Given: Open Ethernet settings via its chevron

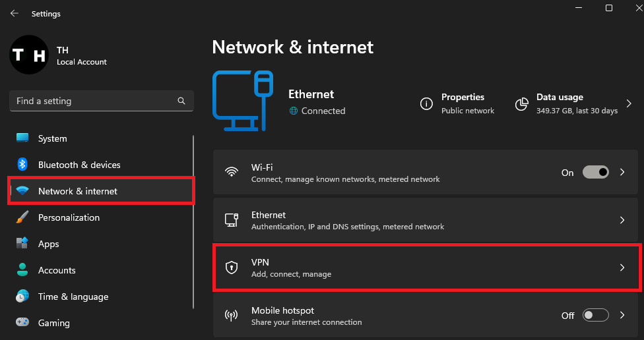Looking at the screenshot, I should 622,220.
